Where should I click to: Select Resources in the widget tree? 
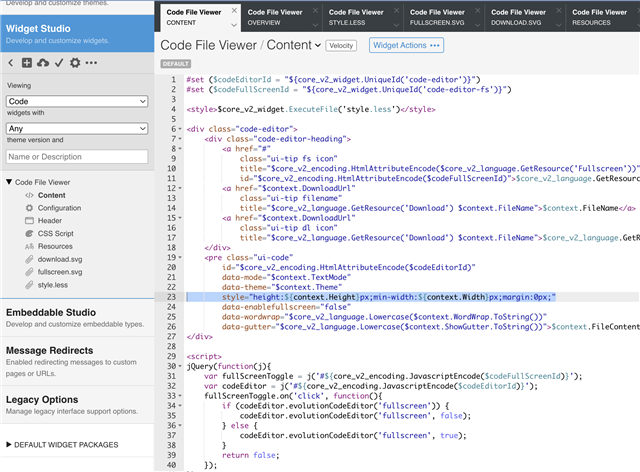click(x=55, y=246)
